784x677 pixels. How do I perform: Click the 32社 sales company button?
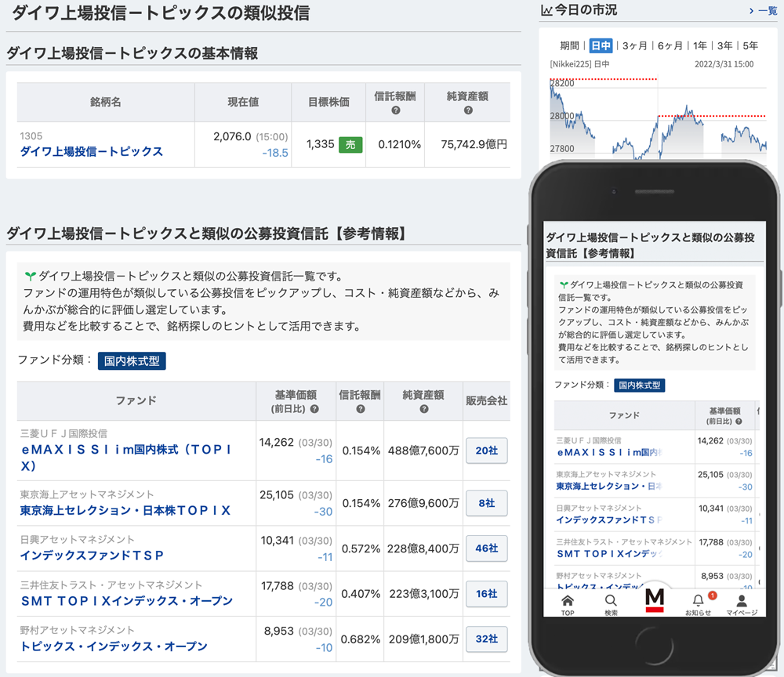[487, 639]
